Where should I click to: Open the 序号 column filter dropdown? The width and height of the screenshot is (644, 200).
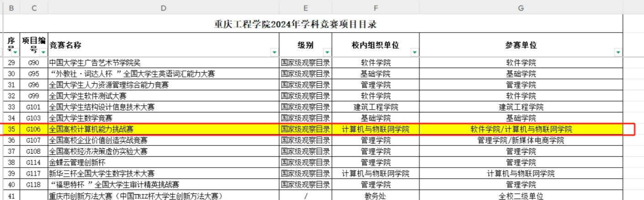coord(16,53)
